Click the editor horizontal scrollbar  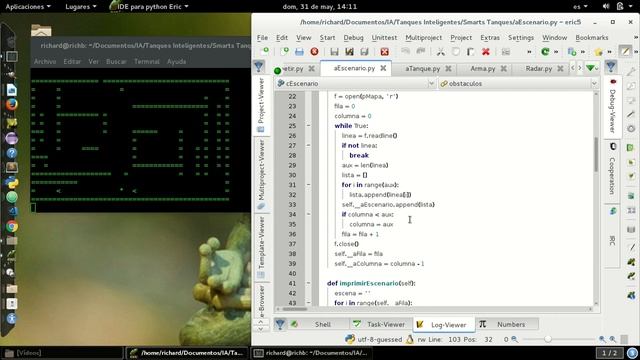point(295,309)
